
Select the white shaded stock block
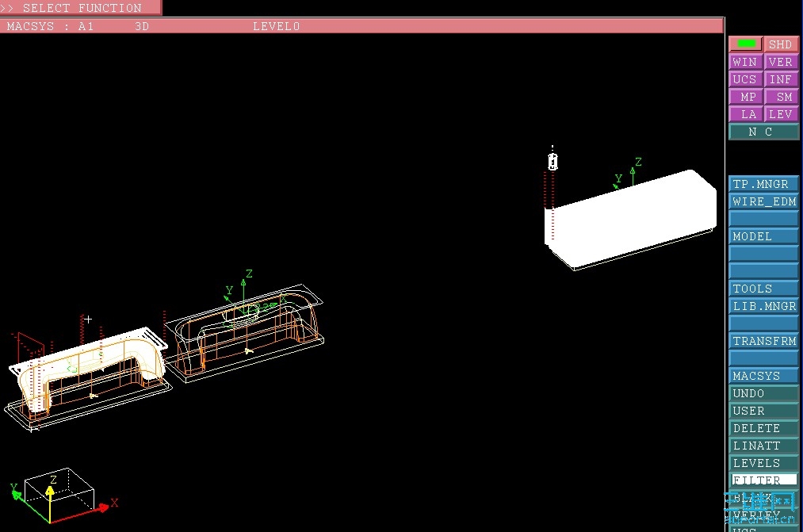click(630, 219)
